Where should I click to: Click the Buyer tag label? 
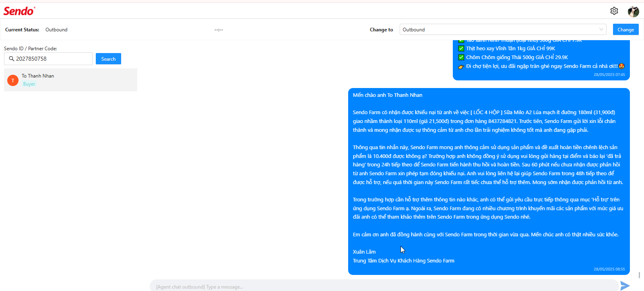point(29,84)
